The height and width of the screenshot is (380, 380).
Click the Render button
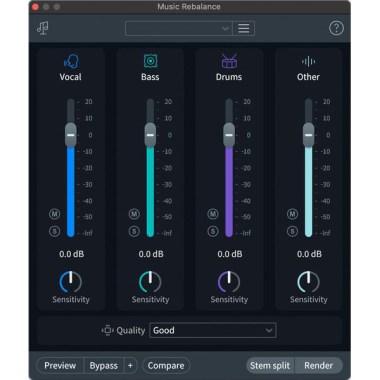click(318, 366)
